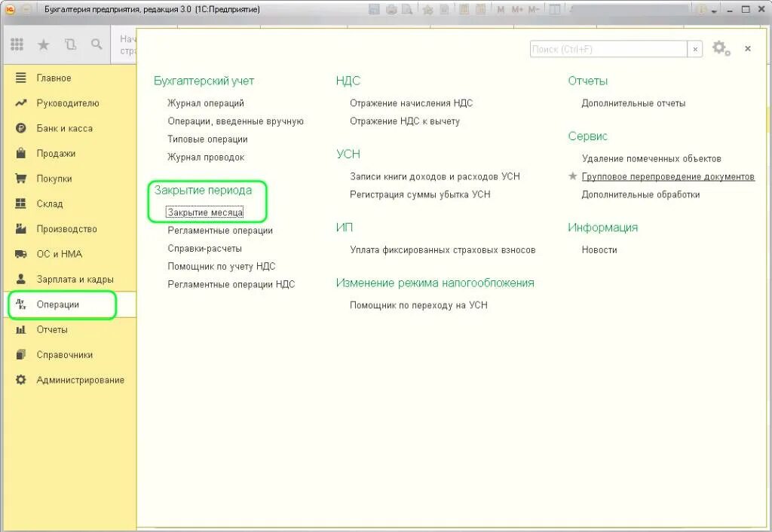772x532 pixels.
Task: Open Favorites star icon in toolbar
Action: coord(43,44)
